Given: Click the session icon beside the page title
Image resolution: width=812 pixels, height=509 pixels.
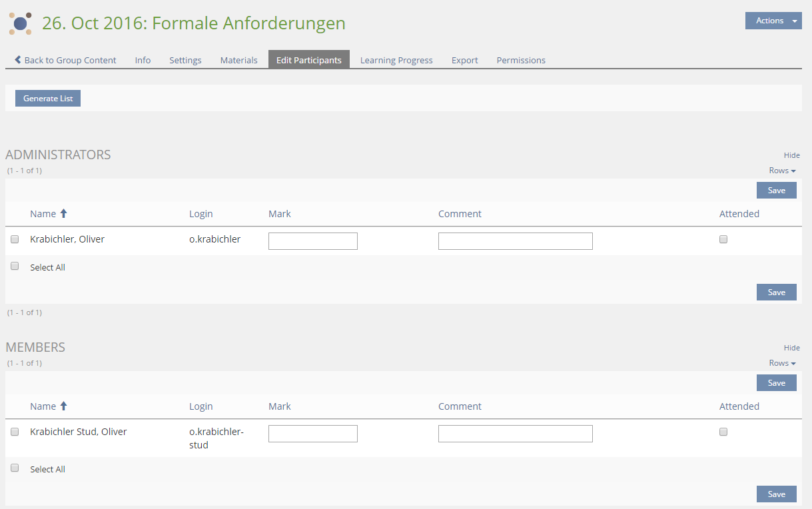Looking at the screenshot, I should pyautogui.click(x=20, y=23).
